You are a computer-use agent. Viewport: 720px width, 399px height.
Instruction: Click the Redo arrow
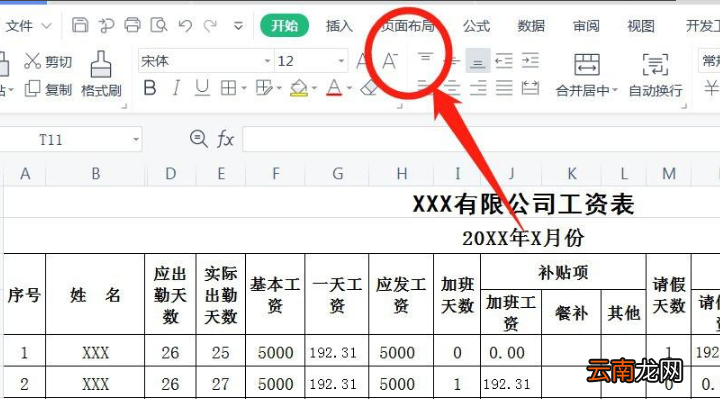(210, 25)
